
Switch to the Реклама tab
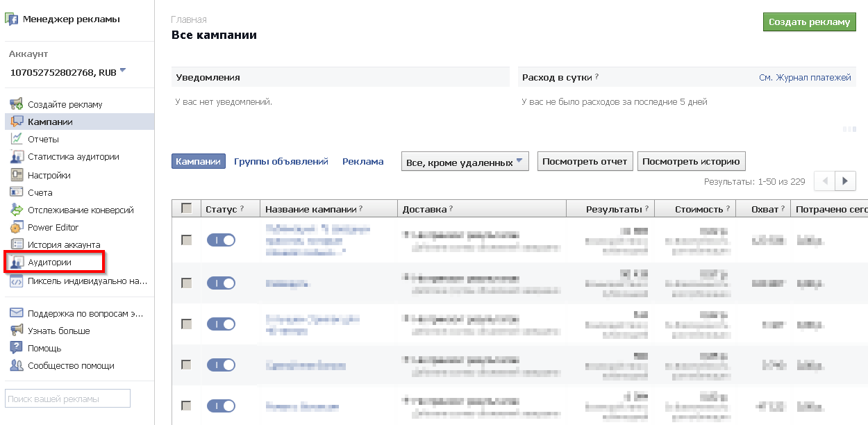[x=362, y=162]
